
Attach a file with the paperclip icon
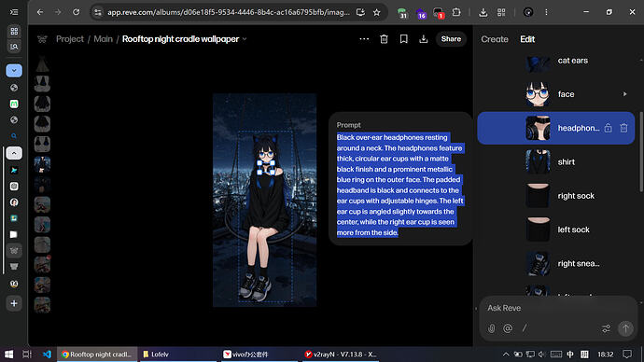(x=491, y=328)
